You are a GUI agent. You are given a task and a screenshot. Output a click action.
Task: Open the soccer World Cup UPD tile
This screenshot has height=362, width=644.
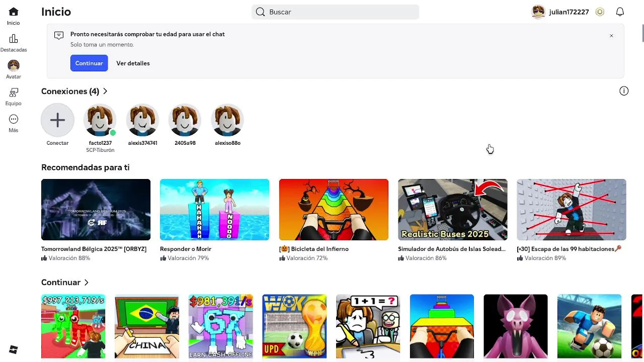[294, 326]
